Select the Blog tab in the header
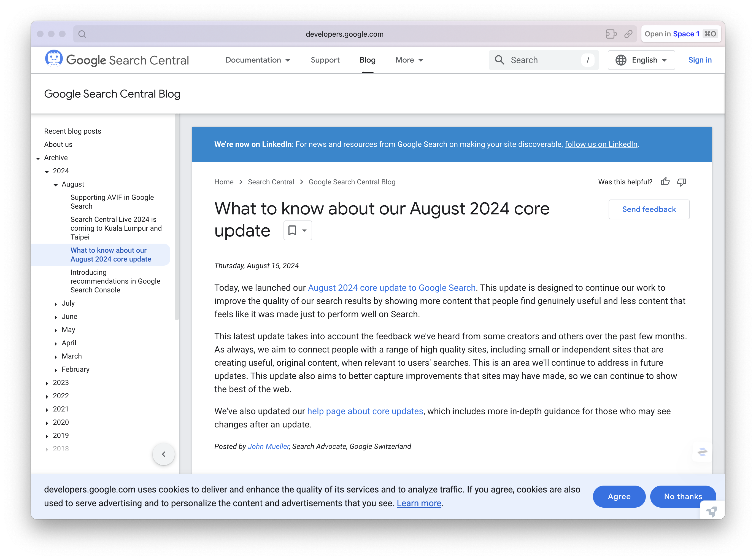Image resolution: width=756 pixels, height=560 pixels. pyautogui.click(x=367, y=60)
